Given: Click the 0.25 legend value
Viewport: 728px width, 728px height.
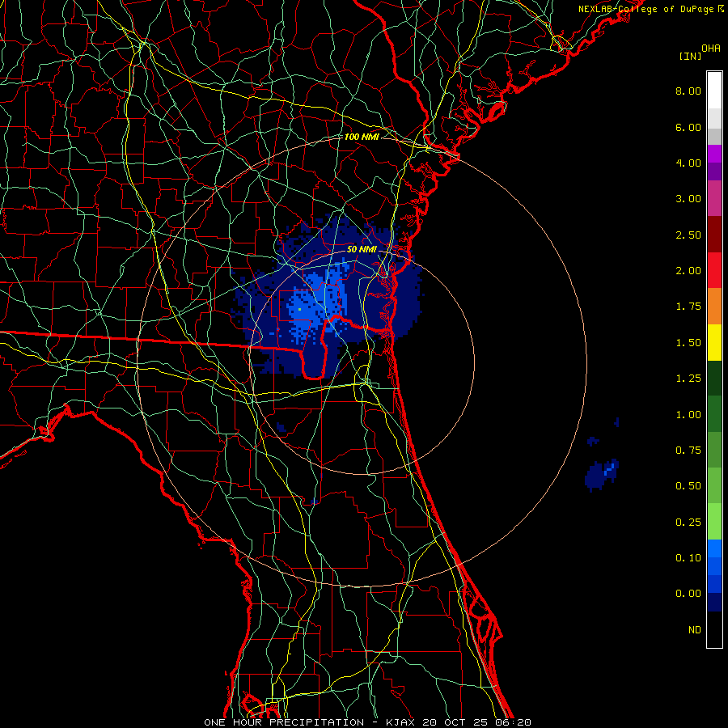Looking at the screenshot, I should pos(688,523).
